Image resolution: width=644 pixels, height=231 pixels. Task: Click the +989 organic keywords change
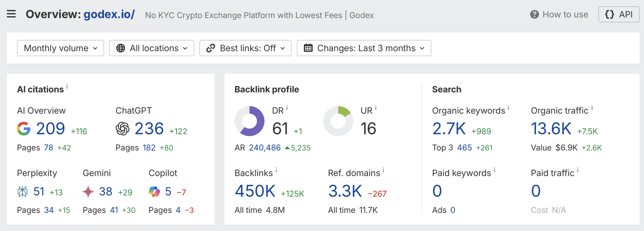(x=481, y=131)
